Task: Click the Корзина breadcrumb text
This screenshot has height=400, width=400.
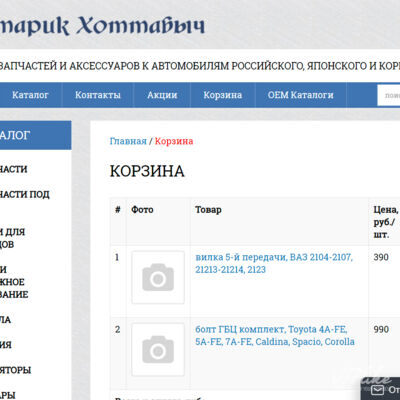Action: (174, 141)
